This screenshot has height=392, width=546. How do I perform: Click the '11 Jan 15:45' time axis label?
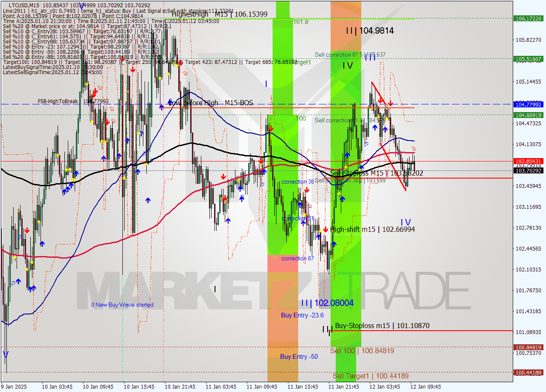click(303, 387)
